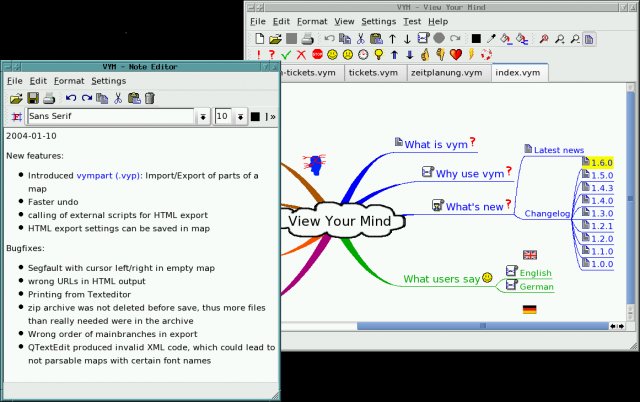The width and height of the screenshot is (640, 402).
Task: Open Format menu in Note Editor
Action: click(x=69, y=81)
